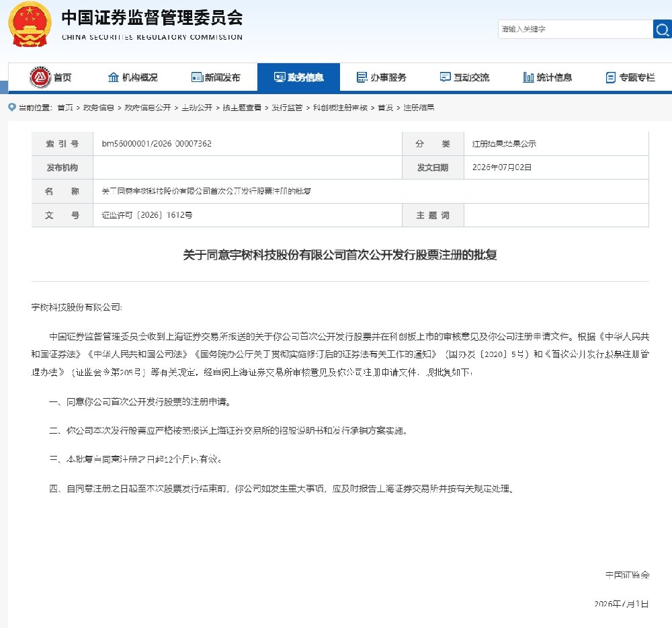Click the 注册结果/结果公示 category value
Screen dimensions: 672x628
pos(504,144)
